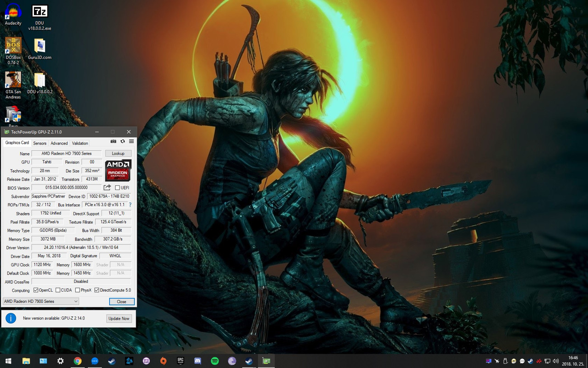Click the Windows Start button

(x=8, y=361)
